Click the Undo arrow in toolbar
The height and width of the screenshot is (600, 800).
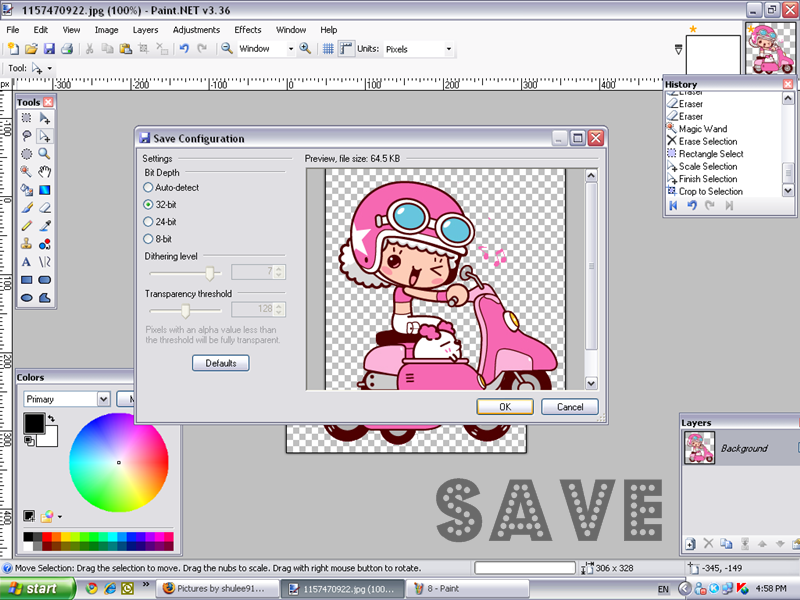(184, 48)
